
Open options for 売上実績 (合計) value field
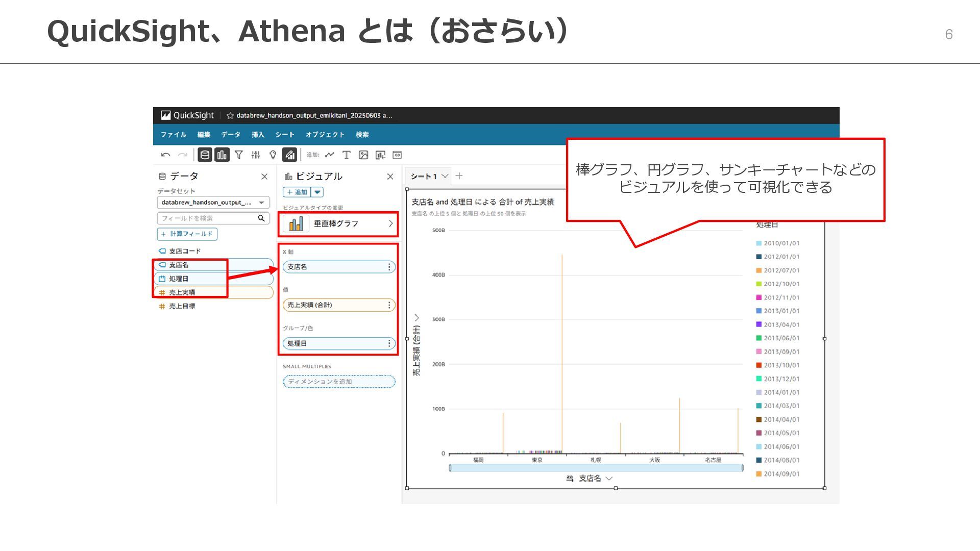(x=389, y=305)
